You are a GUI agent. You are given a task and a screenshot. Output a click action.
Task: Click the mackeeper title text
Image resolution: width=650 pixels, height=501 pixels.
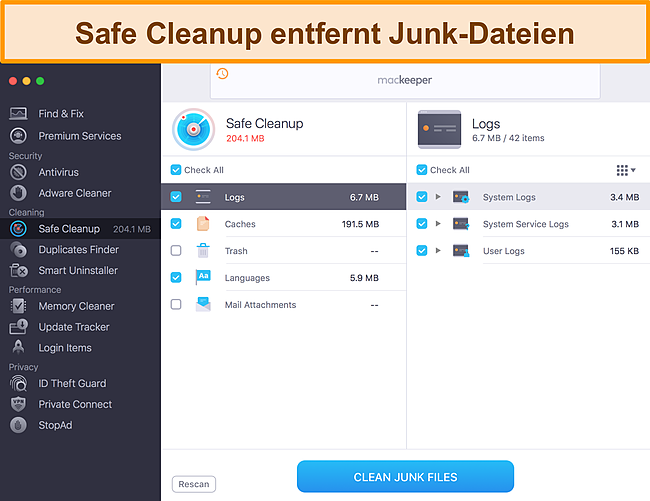pyautogui.click(x=405, y=80)
